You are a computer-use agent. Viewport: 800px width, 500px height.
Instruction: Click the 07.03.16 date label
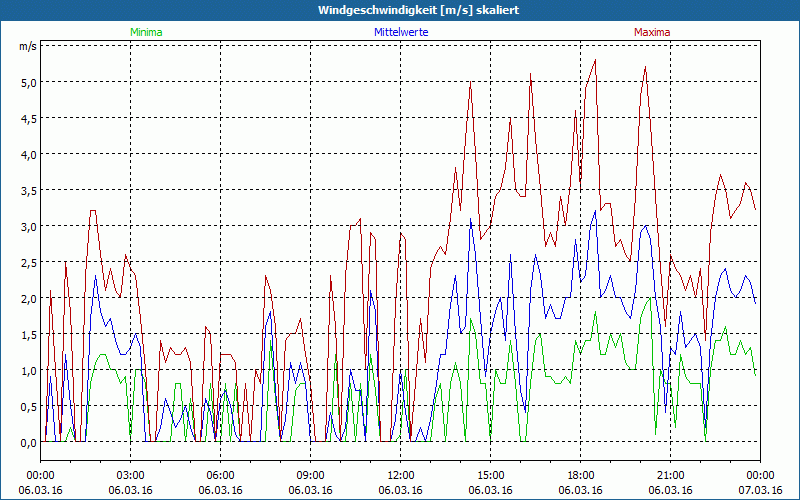pos(760,491)
